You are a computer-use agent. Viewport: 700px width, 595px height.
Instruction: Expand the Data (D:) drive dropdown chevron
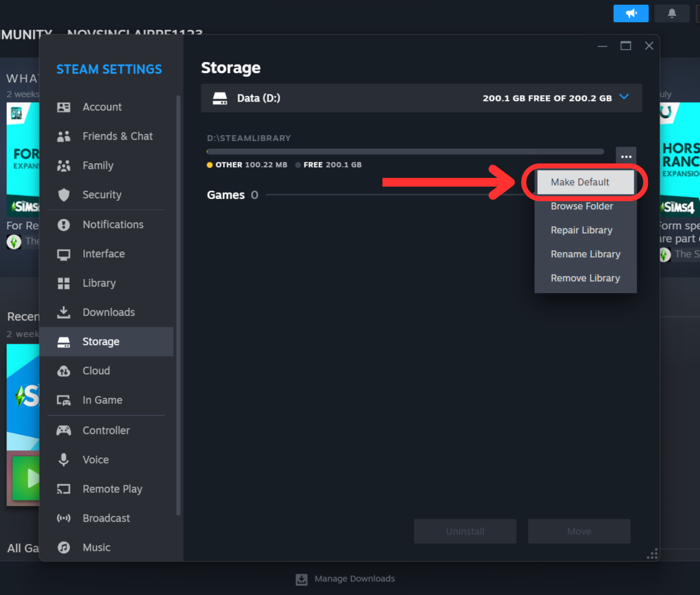coord(624,97)
